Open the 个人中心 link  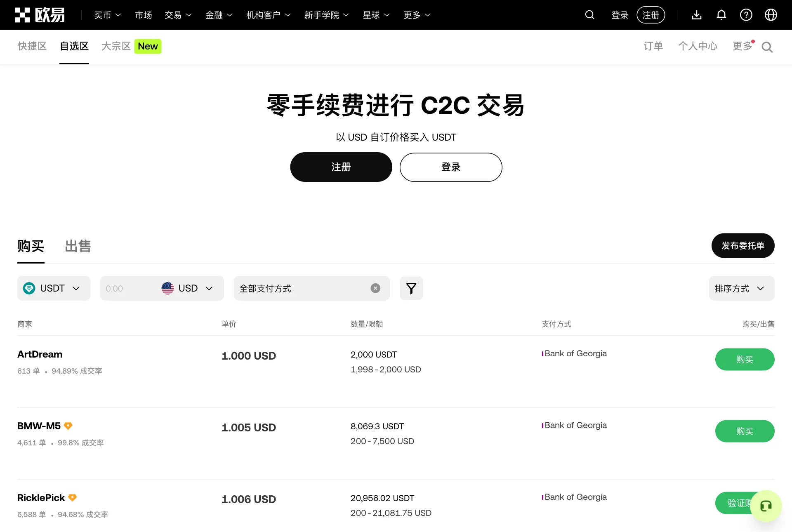698,46
